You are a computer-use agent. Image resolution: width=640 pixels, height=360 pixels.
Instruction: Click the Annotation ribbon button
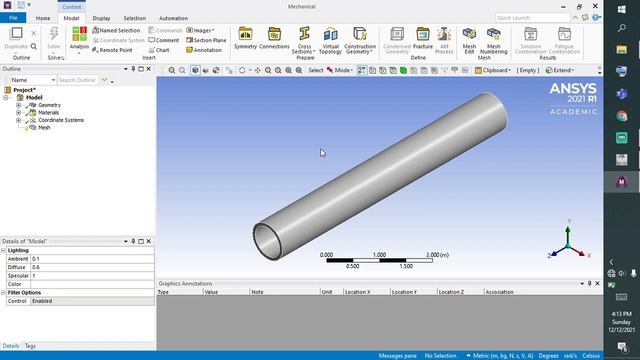tap(204, 50)
